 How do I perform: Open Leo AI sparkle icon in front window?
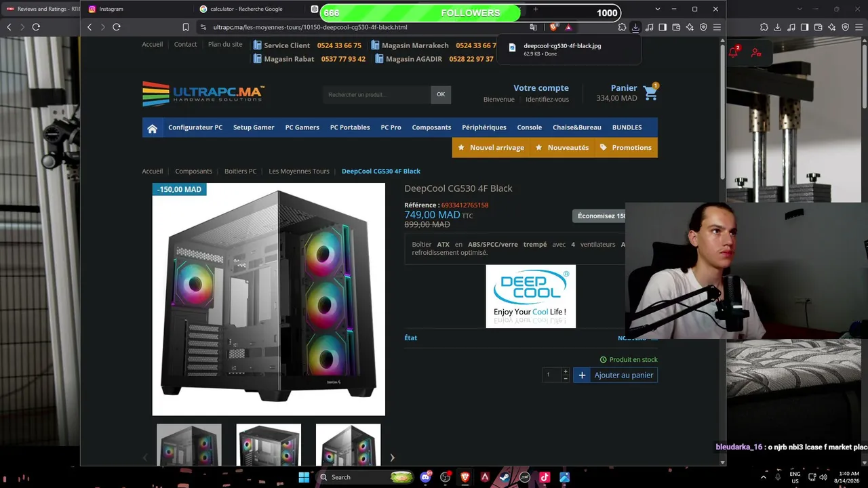tap(690, 27)
